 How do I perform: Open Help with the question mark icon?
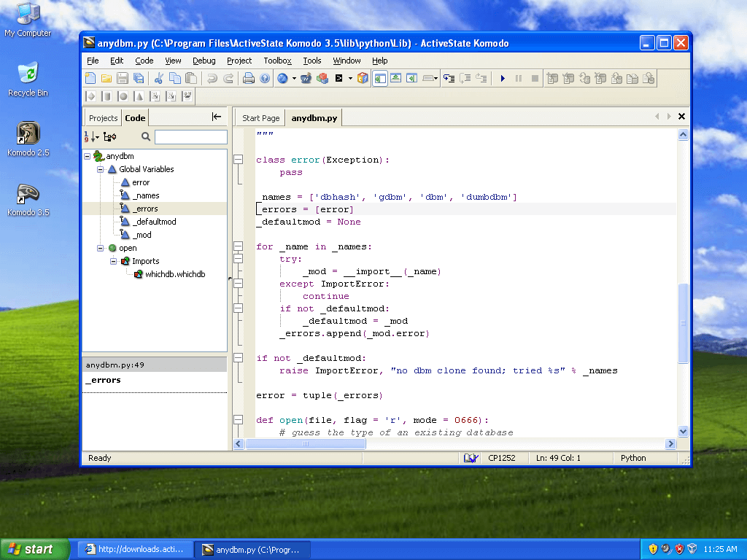click(265, 78)
